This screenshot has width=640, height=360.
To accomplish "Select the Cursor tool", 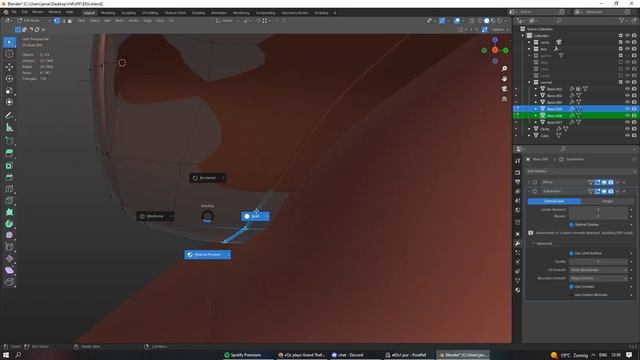I will point(9,54).
